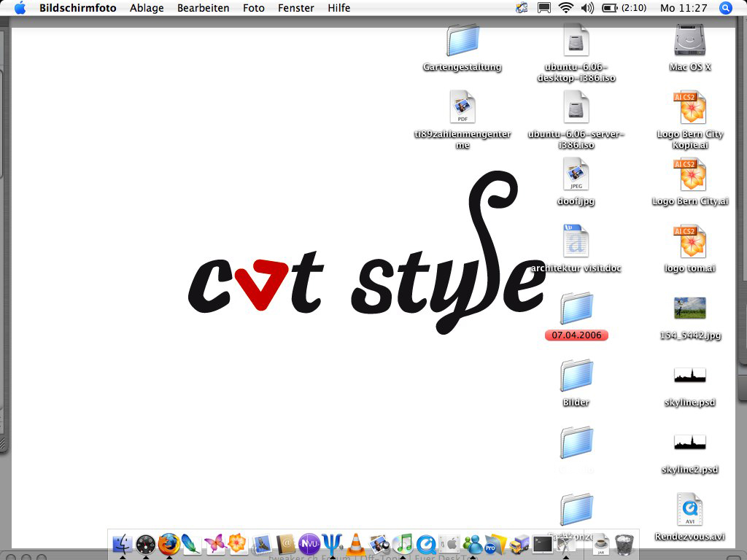Open iTunes in the dock
Screen dimensions: 747x560
click(403, 544)
